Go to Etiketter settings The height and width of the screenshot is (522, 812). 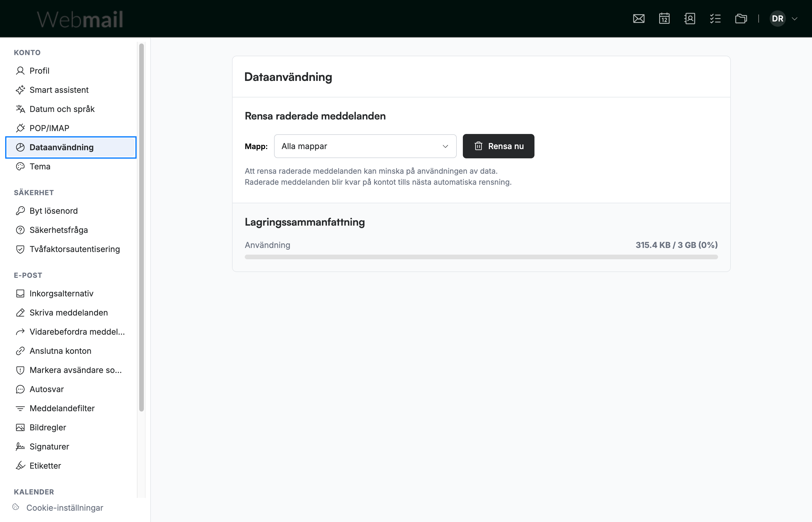click(x=71, y=466)
